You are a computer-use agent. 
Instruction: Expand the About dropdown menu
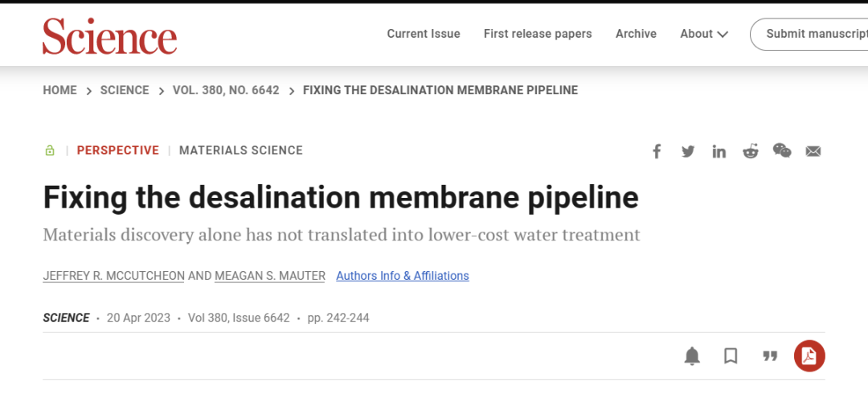click(704, 34)
